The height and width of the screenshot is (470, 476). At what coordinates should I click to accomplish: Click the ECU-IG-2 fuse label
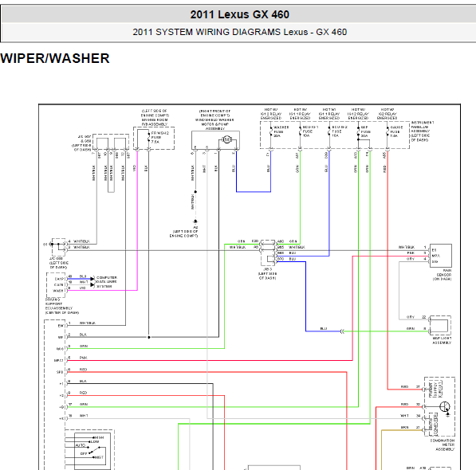tap(340, 131)
